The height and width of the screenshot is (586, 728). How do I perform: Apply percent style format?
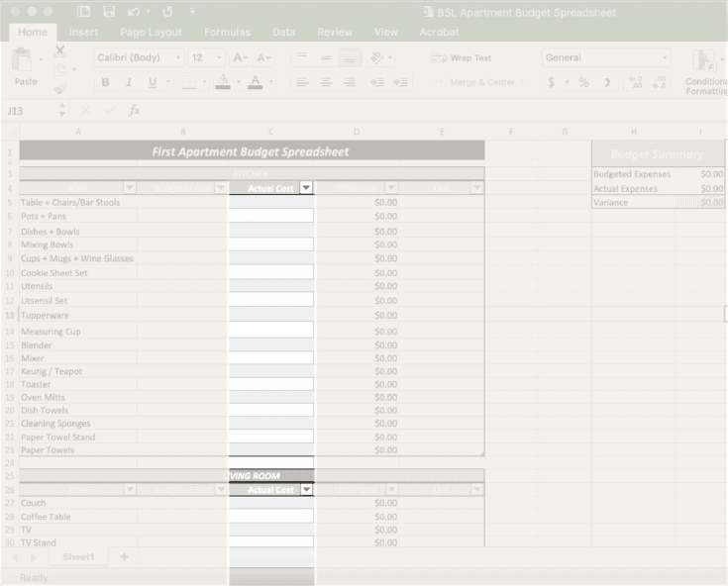coord(583,83)
